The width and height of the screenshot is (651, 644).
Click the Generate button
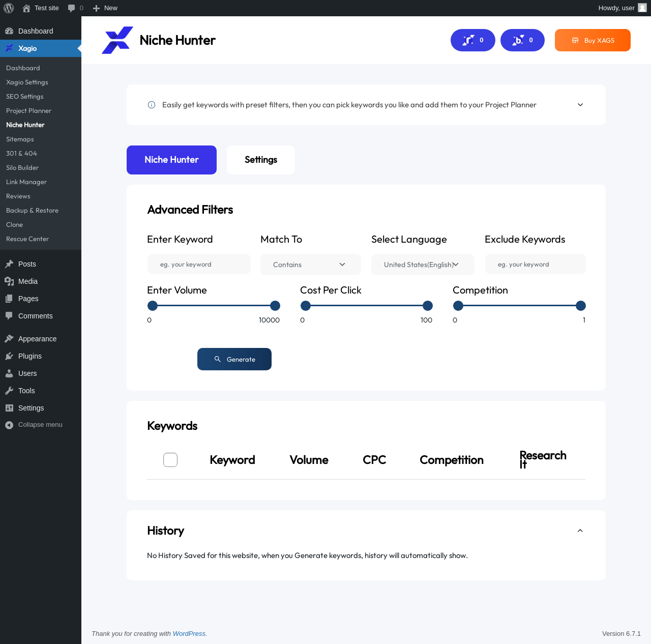[234, 359]
